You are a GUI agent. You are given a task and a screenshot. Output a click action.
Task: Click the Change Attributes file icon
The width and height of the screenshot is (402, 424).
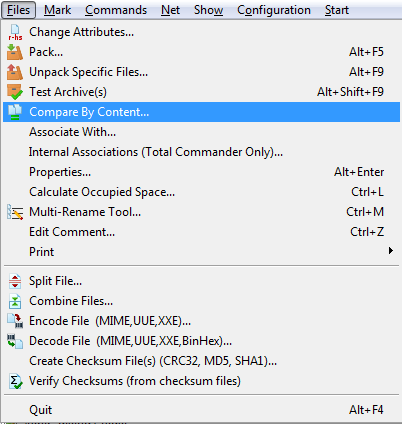tap(15, 32)
